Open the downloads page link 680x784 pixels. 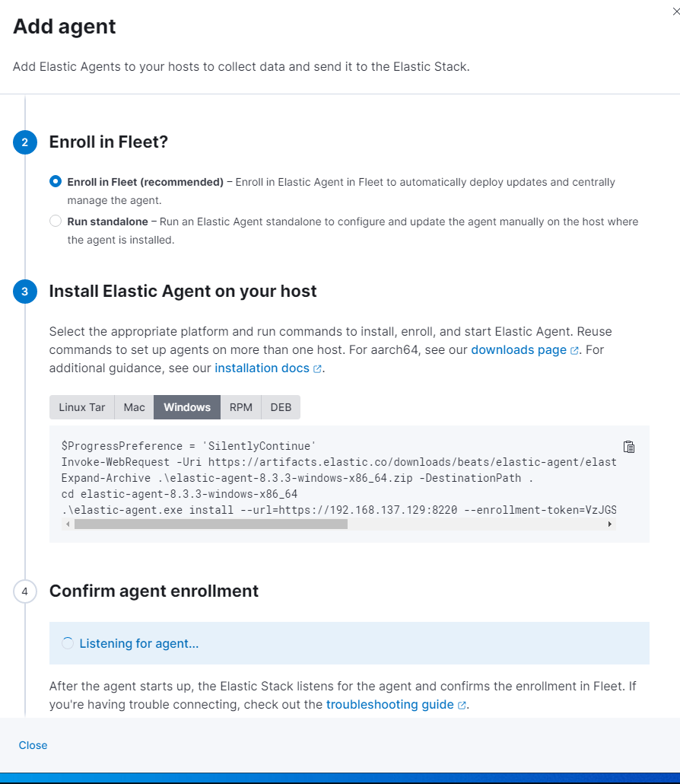519,349
